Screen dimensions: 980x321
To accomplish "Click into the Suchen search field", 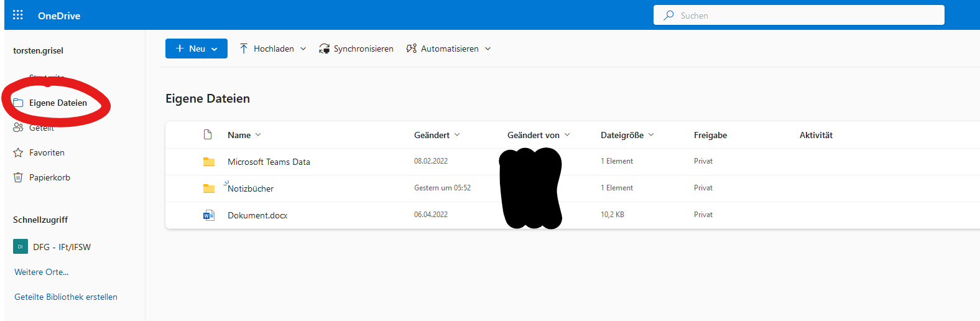I will point(802,16).
